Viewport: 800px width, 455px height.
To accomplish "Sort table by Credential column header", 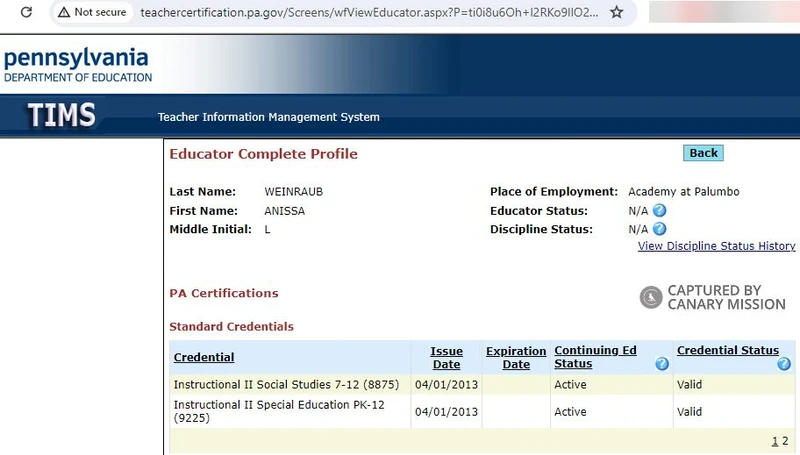I will point(204,357).
